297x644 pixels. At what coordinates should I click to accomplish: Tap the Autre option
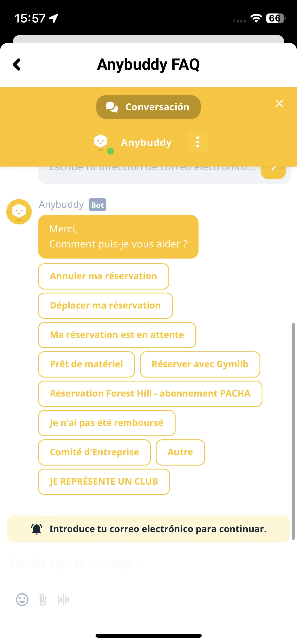[180, 452]
